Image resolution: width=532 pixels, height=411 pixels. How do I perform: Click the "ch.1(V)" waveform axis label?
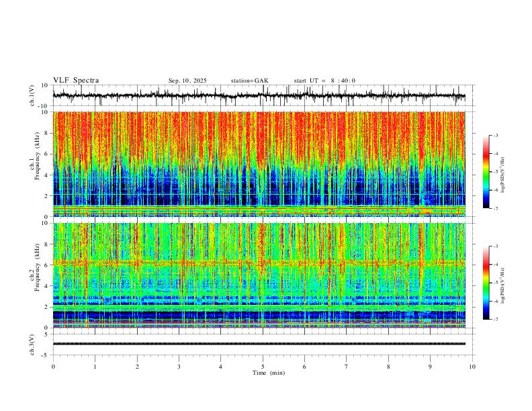[x=32, y=95]
